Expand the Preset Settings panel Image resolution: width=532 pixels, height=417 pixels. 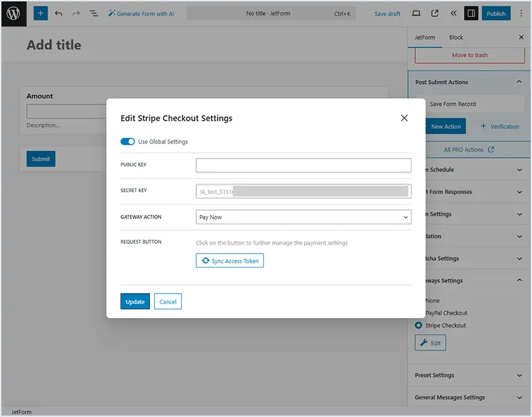pos(468,375)
